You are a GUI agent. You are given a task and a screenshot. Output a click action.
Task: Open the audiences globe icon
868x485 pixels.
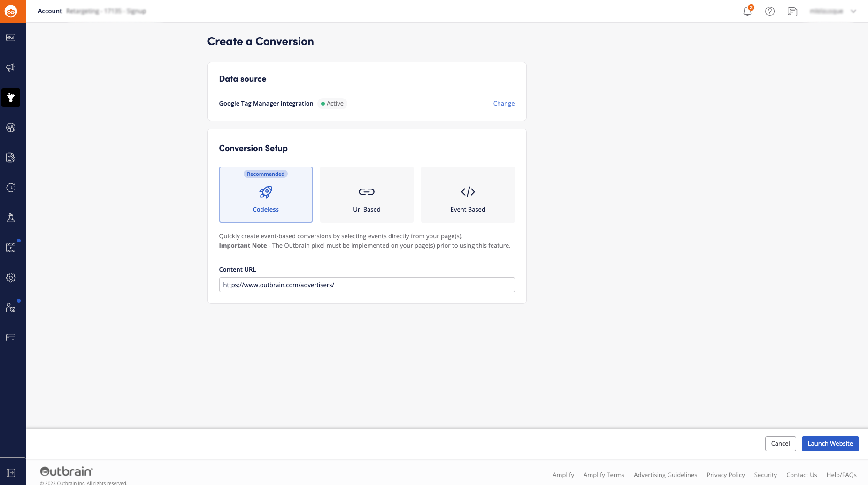(10, 128)
